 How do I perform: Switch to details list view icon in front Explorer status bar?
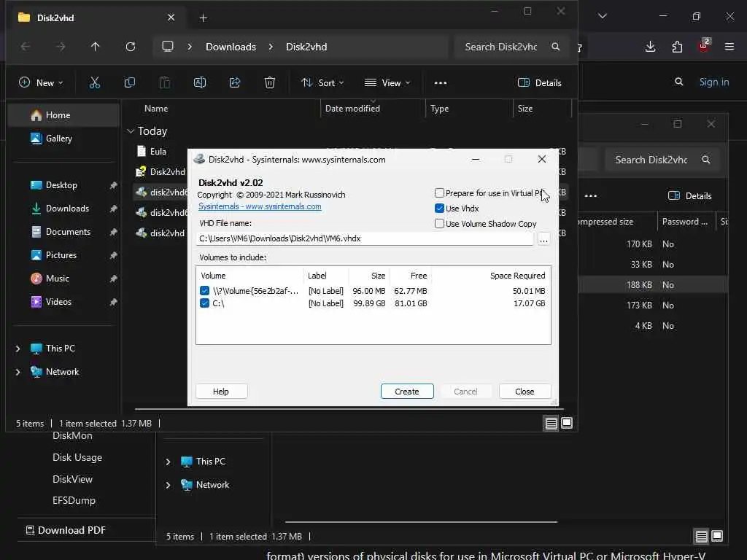point(551,424)
